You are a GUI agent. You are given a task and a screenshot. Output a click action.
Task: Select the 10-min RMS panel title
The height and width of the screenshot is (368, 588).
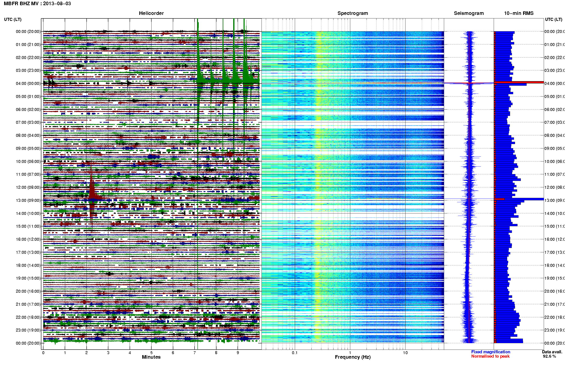click(519, 13)
